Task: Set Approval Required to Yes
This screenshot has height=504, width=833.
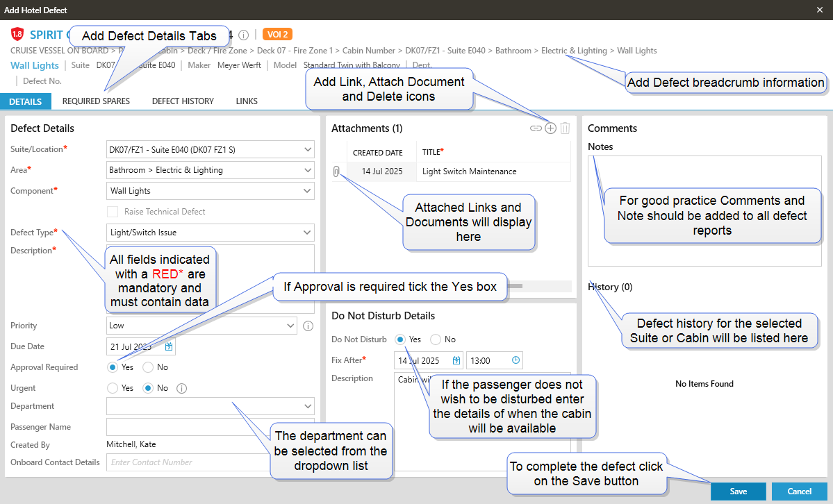Action: tap(113, 367)
